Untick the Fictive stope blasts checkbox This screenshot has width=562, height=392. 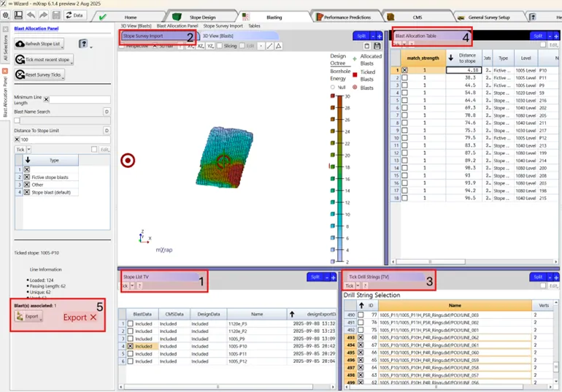click(27, 177)
